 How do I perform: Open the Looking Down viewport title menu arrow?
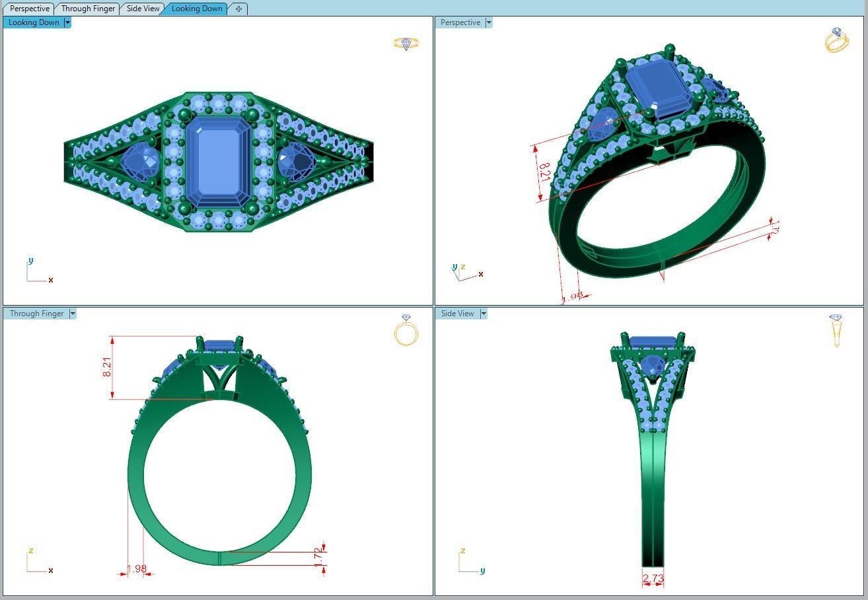coord(67,22)
